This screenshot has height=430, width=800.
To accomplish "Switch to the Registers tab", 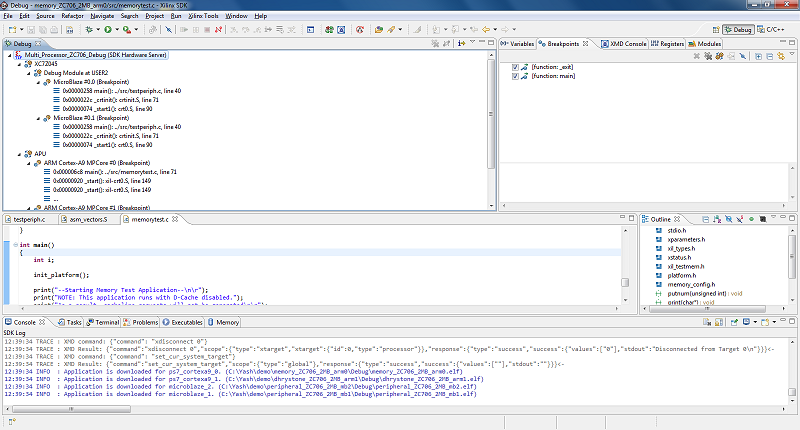I will point(667,44).
